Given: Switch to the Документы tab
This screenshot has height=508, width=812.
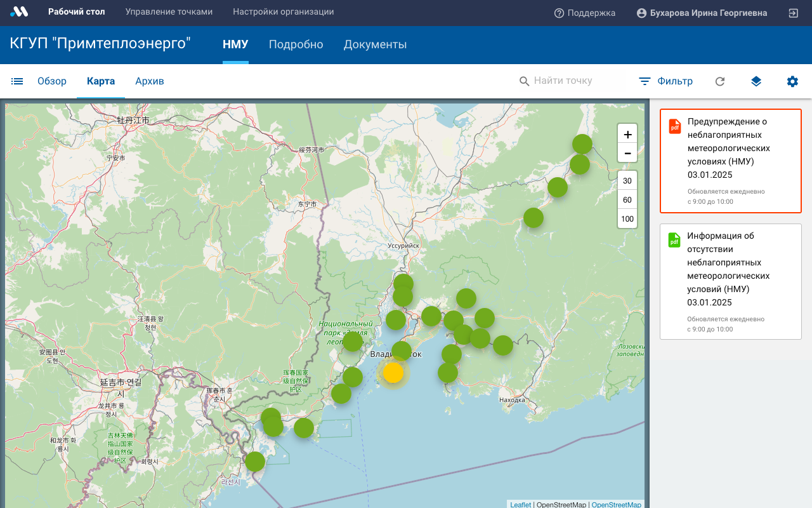Looking at the screenshot, I should click(x=375, y=44).
